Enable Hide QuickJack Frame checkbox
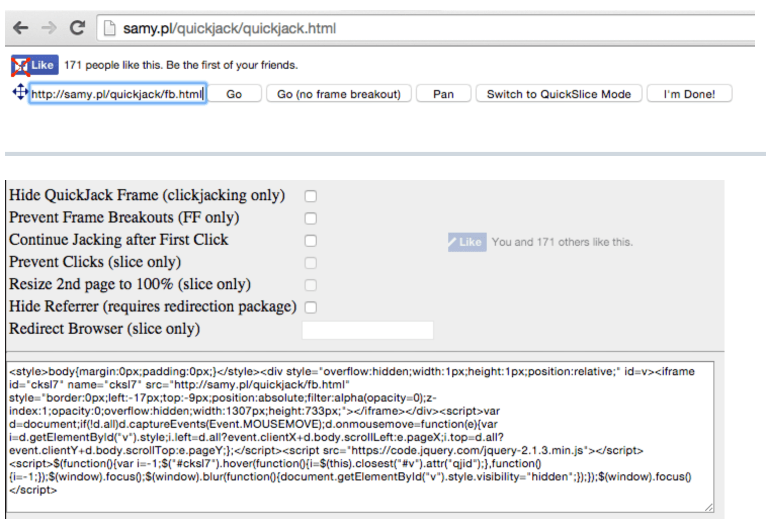 [x=311, y=196]
